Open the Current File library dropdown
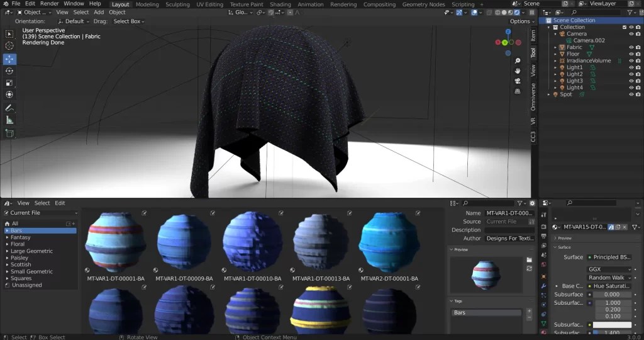 [x=40, y=213]
